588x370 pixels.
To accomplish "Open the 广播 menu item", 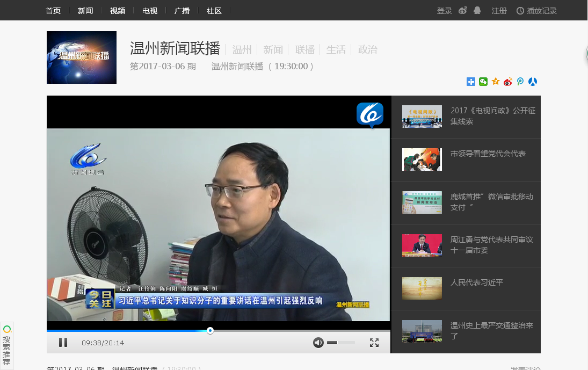I will point(182,11).
